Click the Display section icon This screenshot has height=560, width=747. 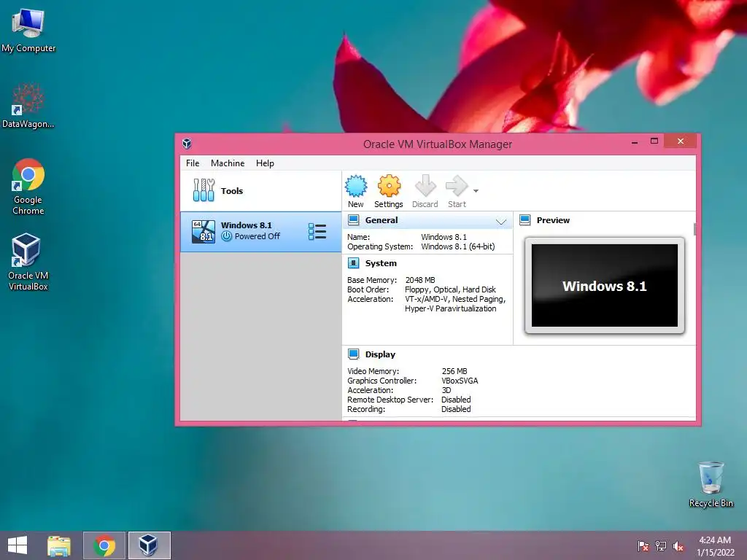354,354
